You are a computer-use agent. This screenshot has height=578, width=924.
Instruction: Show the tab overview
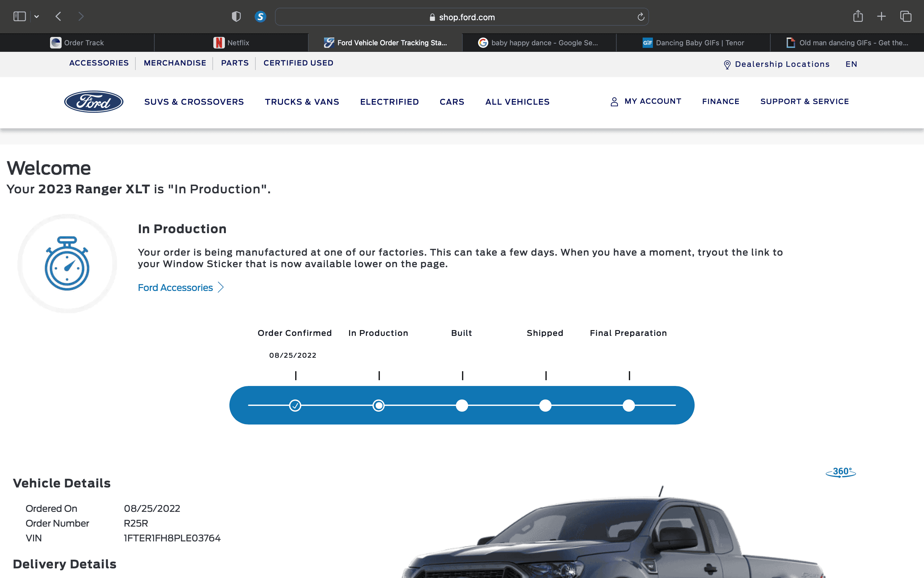[906, 16]
